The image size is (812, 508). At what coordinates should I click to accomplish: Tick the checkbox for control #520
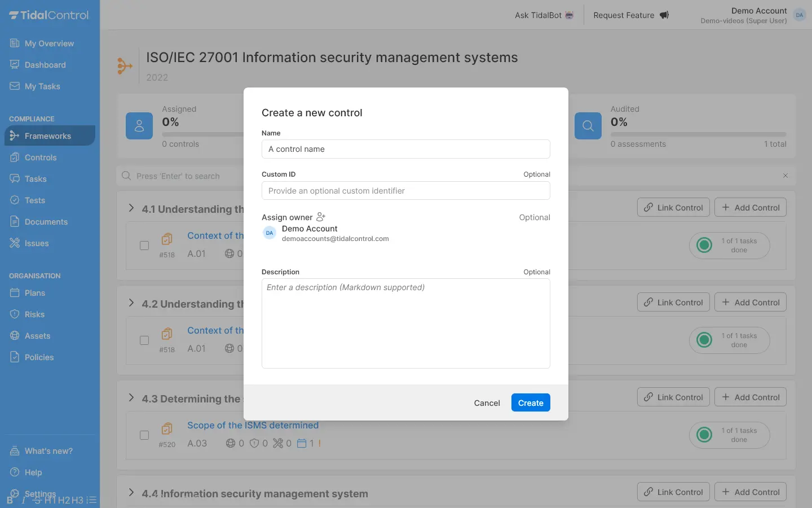[x=144, y=435]
